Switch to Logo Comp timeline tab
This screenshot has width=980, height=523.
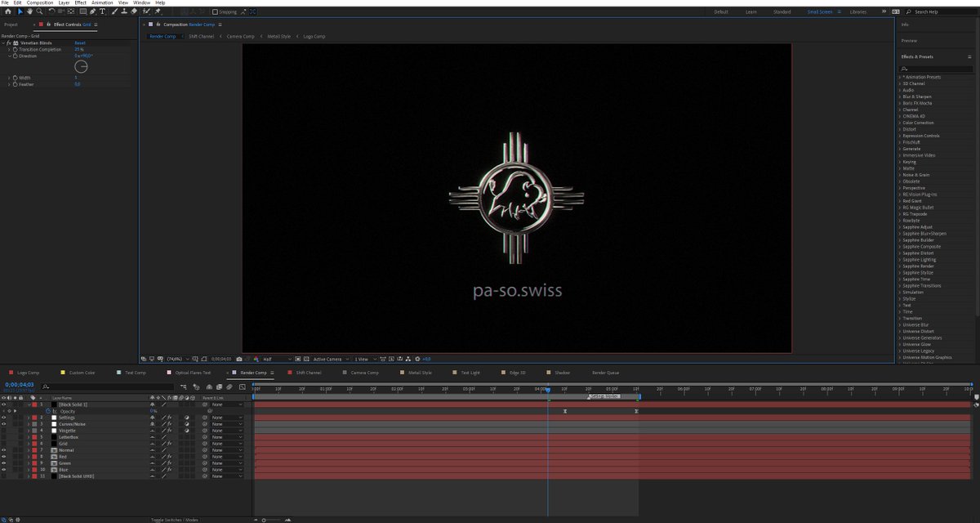29,373
